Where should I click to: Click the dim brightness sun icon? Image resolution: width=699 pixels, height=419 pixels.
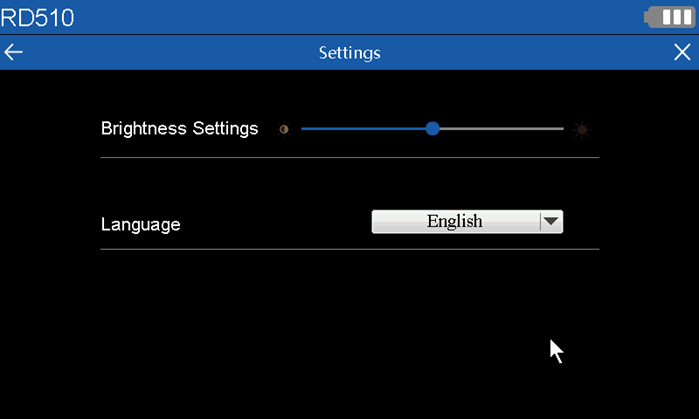point(284,129)
